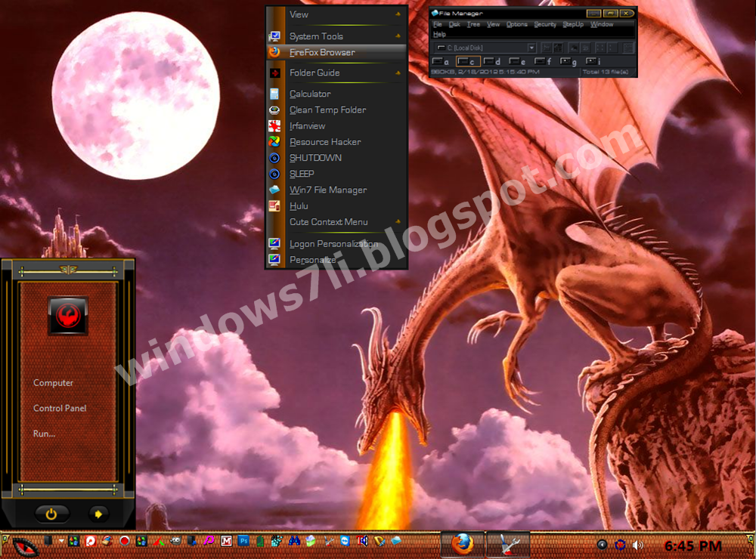Open Photoshop from the quick launch bar
Viewport: 756px width, 559px height.
(243, 541)
